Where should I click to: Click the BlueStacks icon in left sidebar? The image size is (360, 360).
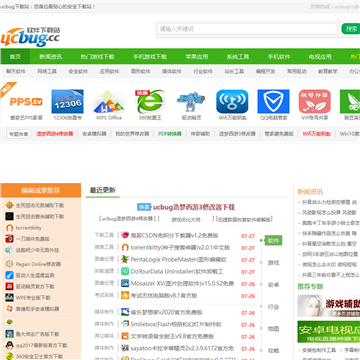pyautogui.click(x=9, y=322)
